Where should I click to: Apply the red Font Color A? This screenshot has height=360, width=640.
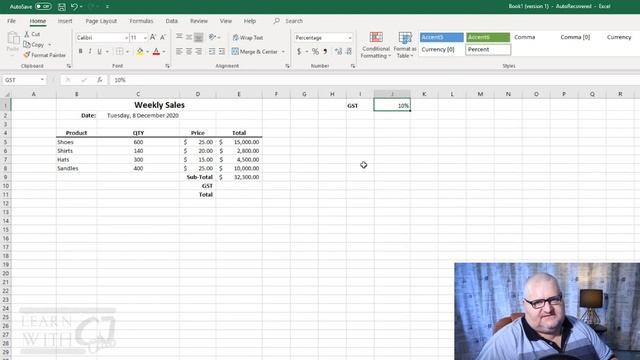pyautogui.click(x=156, y=51)
